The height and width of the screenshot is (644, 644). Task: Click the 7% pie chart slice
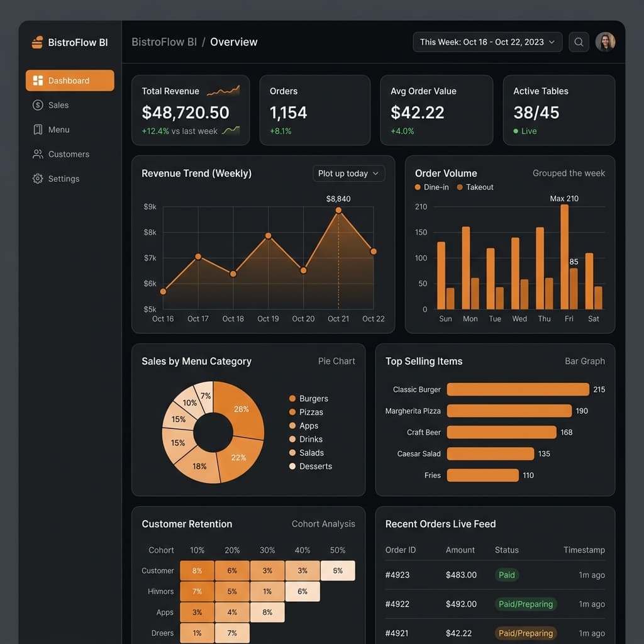(206, 396)
